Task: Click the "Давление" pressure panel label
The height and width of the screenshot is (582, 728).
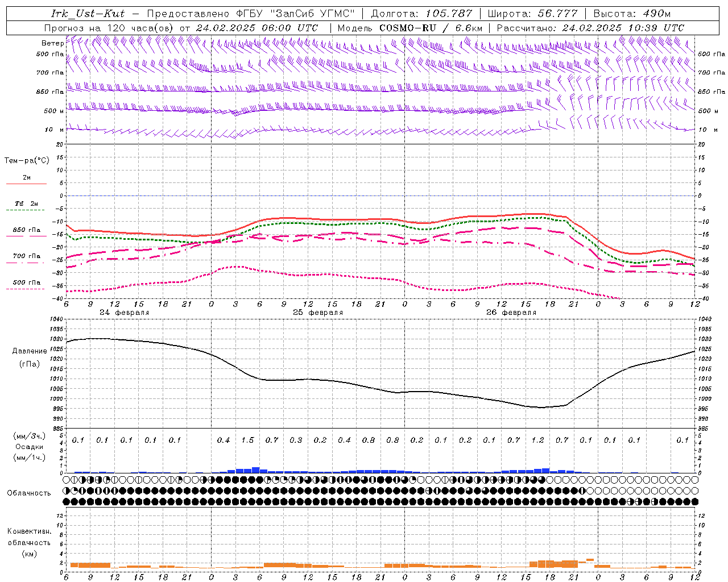Action: point(30,351)
